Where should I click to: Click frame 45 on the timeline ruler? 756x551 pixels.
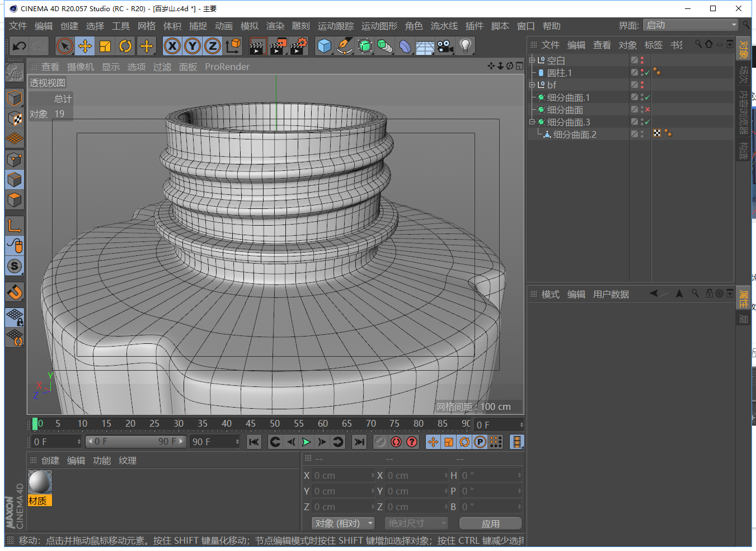[x=250, y=423]
